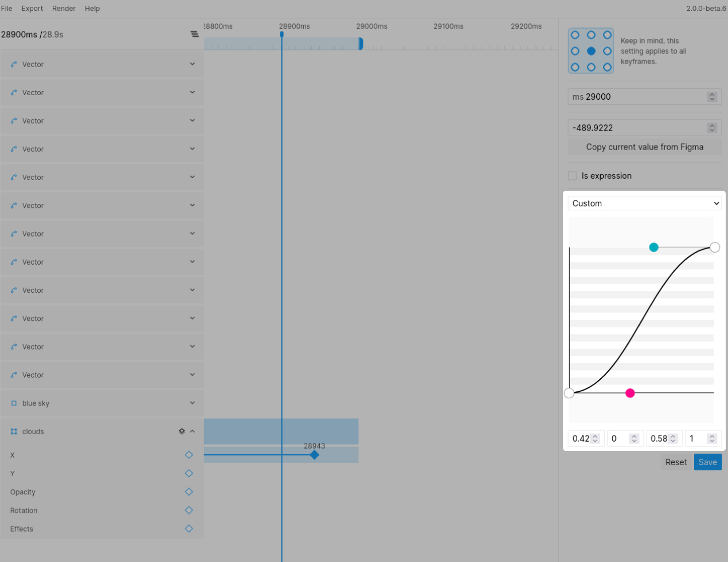The image size is (728, 562).
Task: Click the stepper on the ms time field
Action: coord(712,97)
